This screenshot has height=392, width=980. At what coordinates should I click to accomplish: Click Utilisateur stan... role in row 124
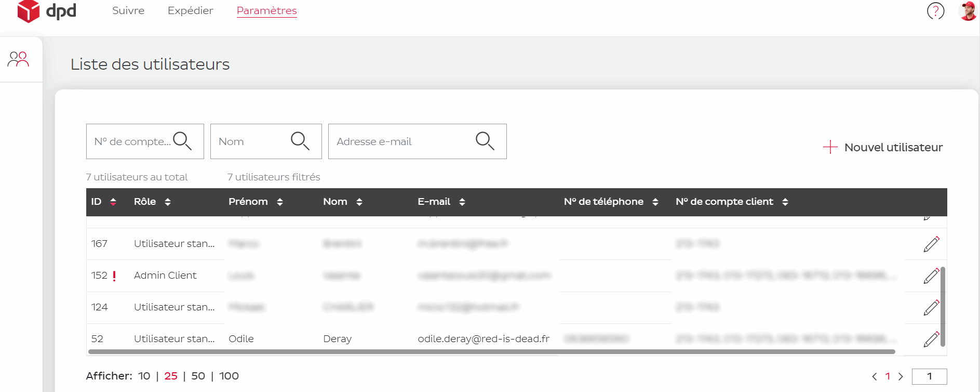point(174,307)
